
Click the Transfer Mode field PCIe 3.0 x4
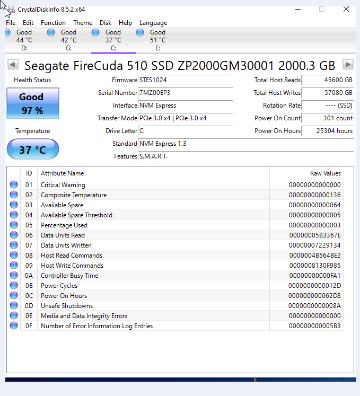pyautogui.click(x=186, y=118)
